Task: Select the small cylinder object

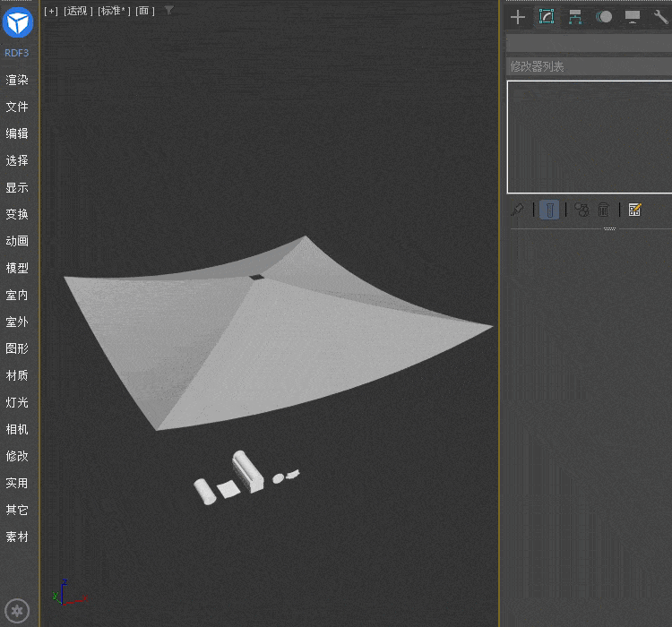Action: click(x=205, y=492)
